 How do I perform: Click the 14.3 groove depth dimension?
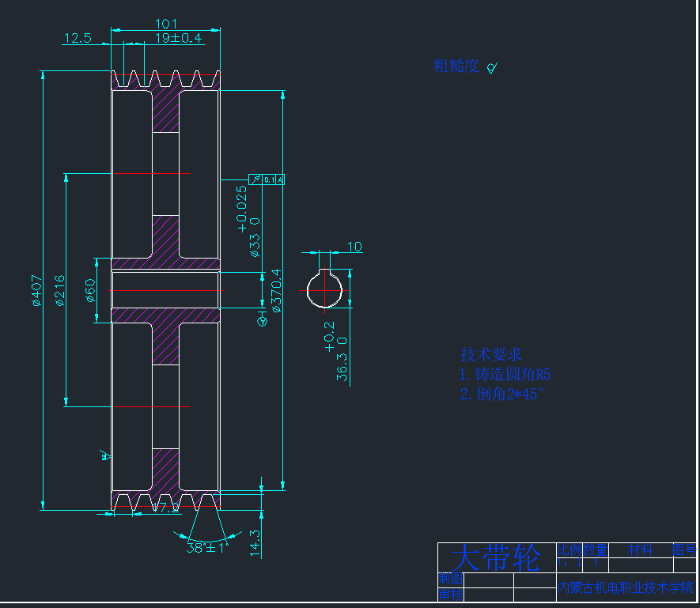[x=255, y=543]
